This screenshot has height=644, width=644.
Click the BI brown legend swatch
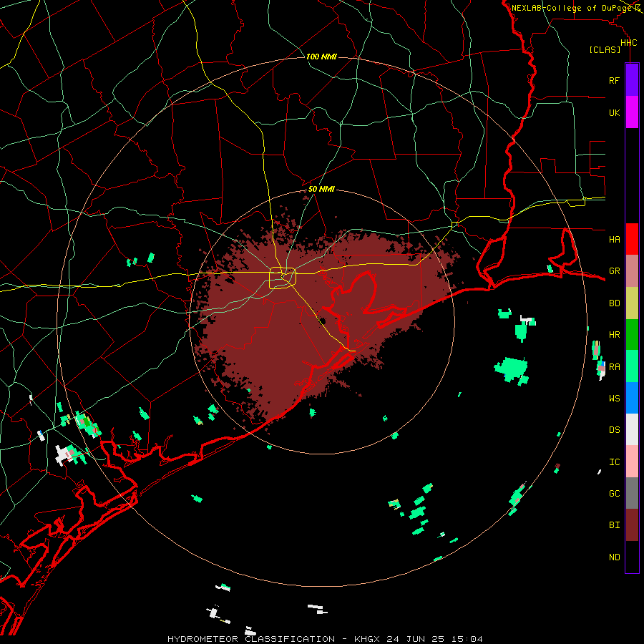click(x=632, y=525)
